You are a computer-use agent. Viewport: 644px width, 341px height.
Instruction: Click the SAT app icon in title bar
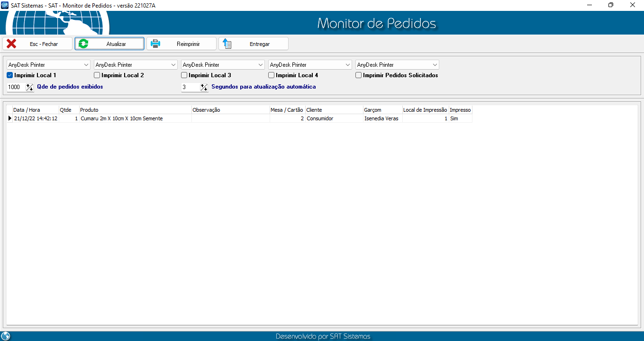click(x=5, y=5)
